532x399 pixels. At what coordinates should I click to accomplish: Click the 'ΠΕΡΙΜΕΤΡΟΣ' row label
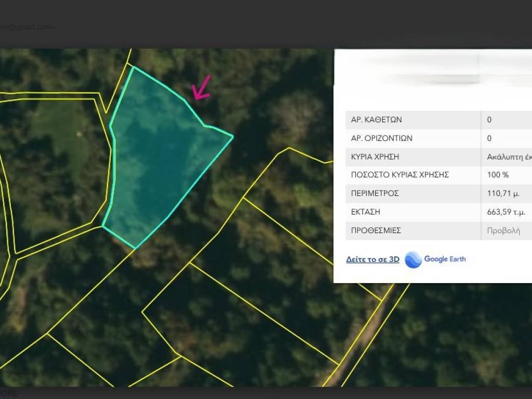click(375, 193)
